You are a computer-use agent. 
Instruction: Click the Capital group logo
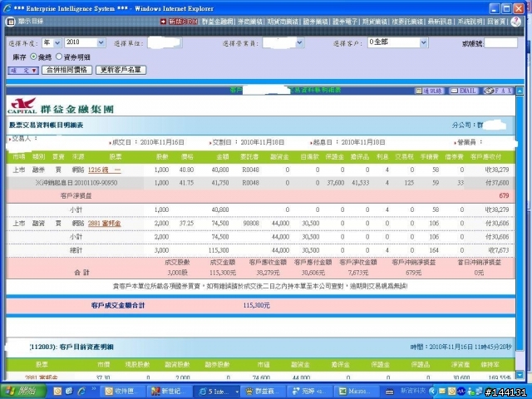coord(22,106)
